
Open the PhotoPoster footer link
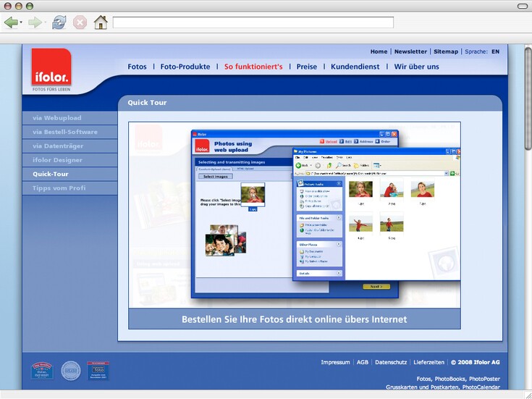pyautogui.click(x=484, y=379)
